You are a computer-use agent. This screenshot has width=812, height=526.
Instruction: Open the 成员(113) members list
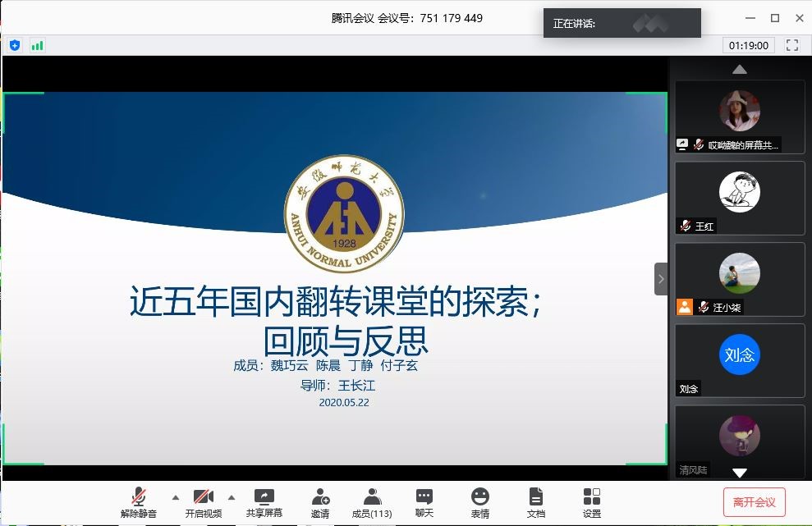coord(372,501)
